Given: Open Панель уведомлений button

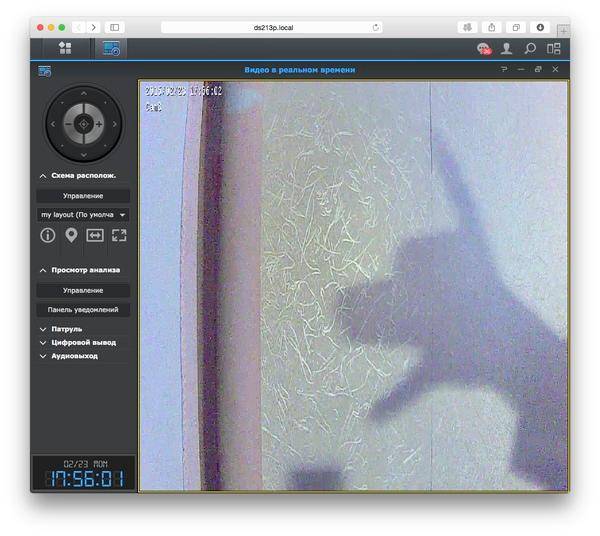Looking at the screenshot, I should tap(83, 310).
